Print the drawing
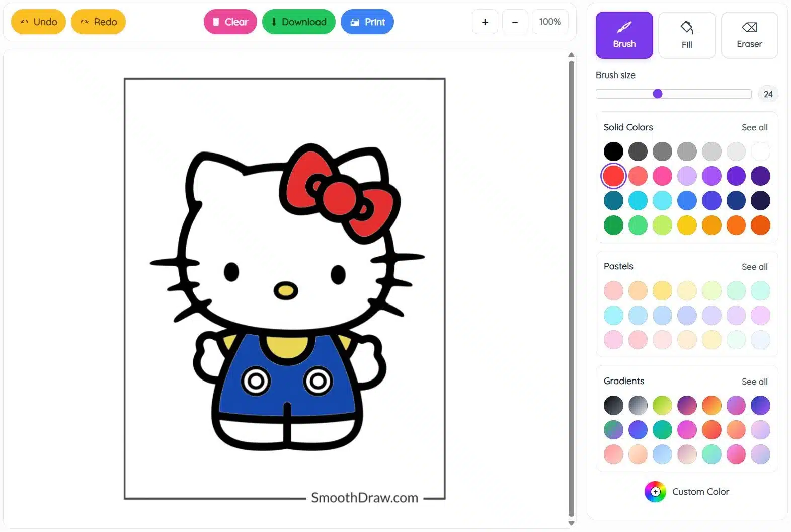The width and height of the screenshot is (791, 532). point(367,22)
